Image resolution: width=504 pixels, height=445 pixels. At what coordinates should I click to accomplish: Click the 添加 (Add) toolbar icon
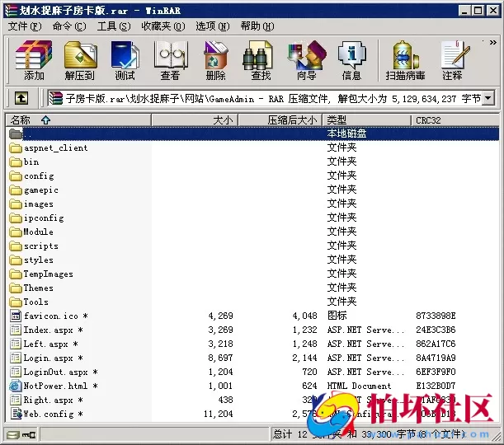34,59
